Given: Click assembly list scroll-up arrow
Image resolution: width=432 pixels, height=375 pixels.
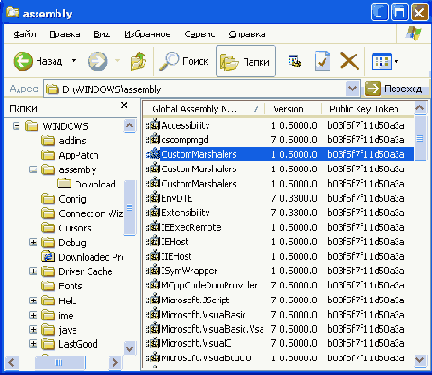Looking at the screenshot, I should coord(420,108).
